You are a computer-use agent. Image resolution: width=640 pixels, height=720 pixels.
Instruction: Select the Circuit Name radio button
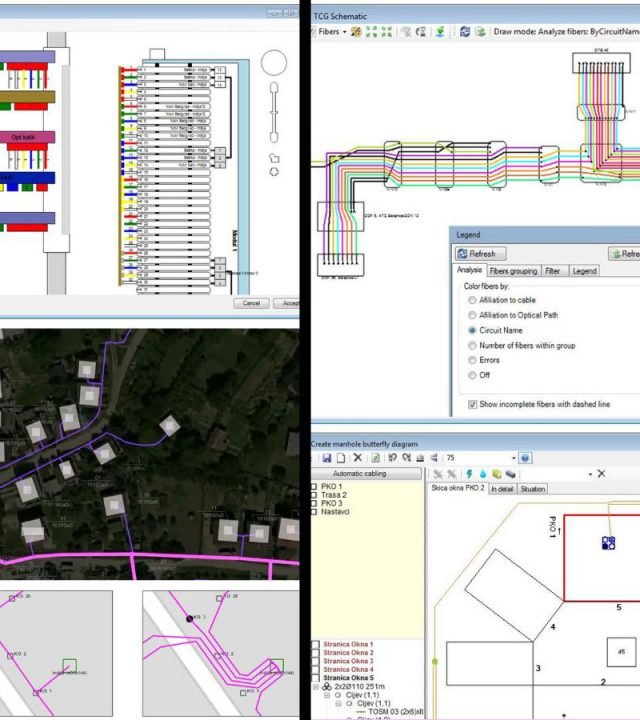coord(472,330)
